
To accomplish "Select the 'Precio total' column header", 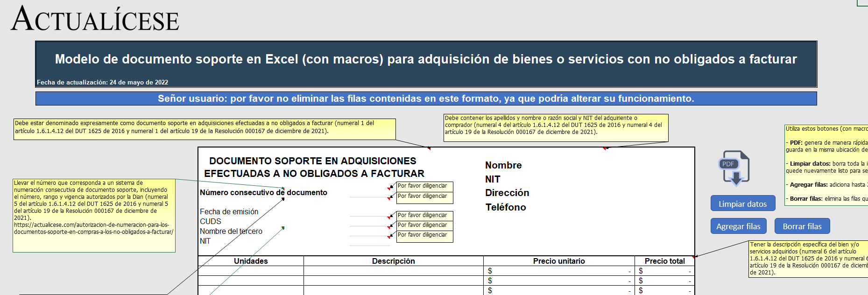I will [664, 261].
